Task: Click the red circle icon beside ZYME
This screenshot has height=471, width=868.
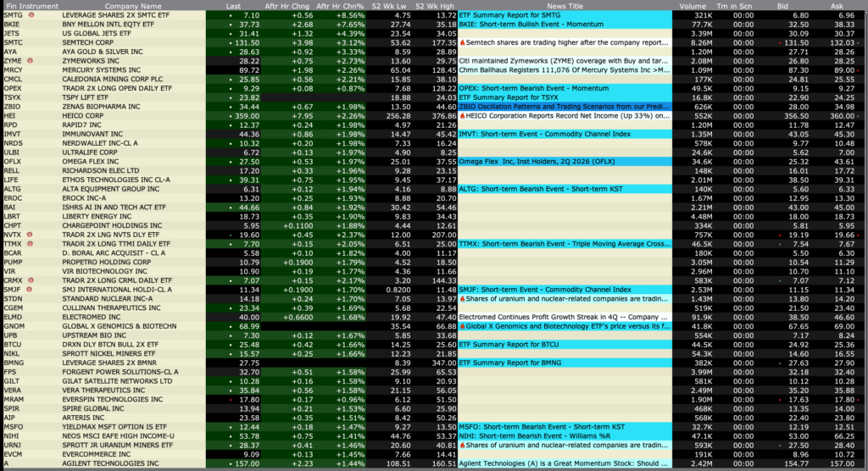Action: [x=30, y=61]
